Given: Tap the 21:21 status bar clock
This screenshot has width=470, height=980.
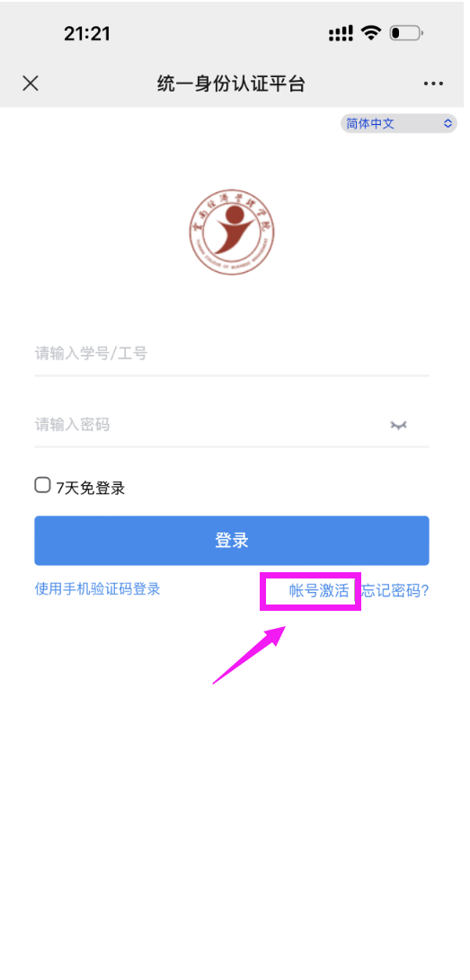Looking at the screenshot, I should 87,34.
